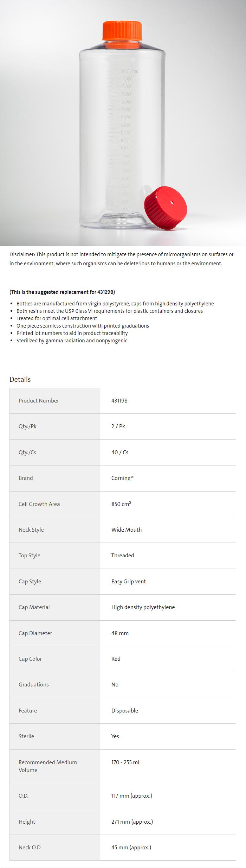Screen dimensions: 246x868
Task: Click the Cap Color value Red
Action: click(116, 659)
